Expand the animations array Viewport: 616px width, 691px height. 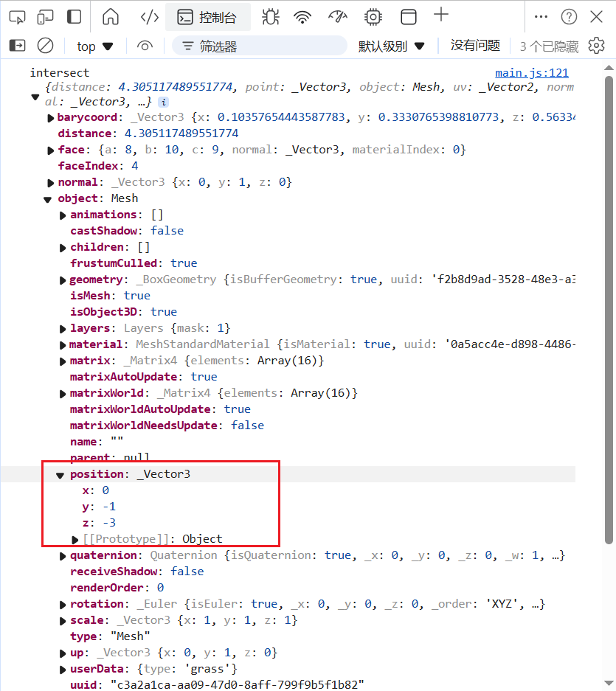pos(63,215)
